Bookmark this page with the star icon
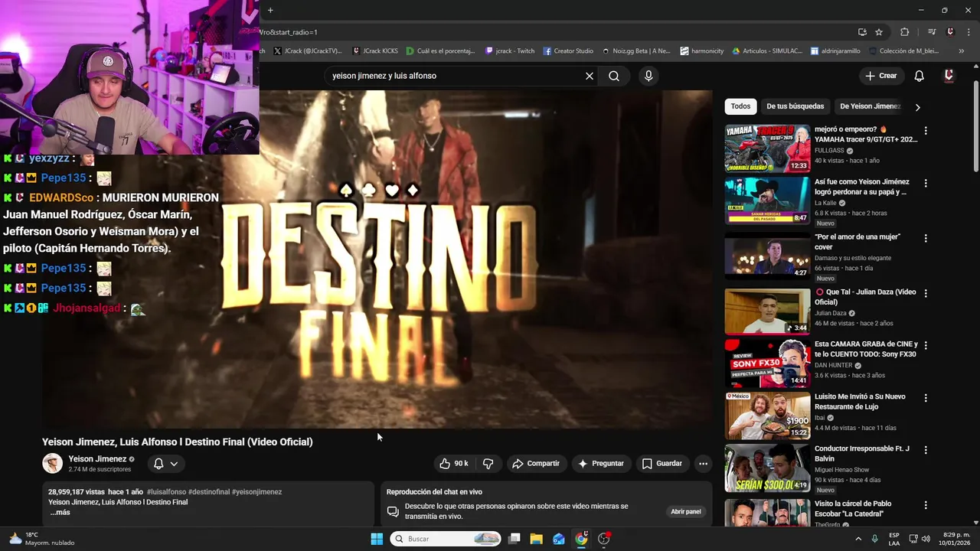This screenshot has width=980, height=551. tap(879, 32)
